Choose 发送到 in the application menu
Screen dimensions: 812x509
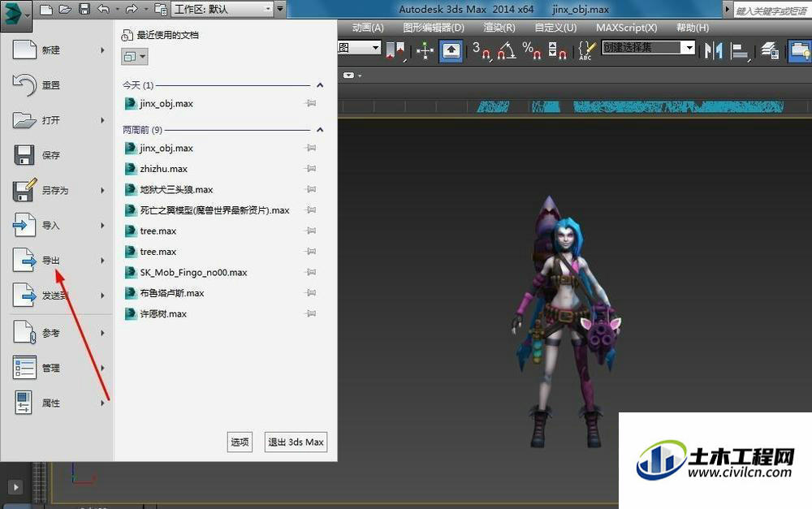click(58, 295)
